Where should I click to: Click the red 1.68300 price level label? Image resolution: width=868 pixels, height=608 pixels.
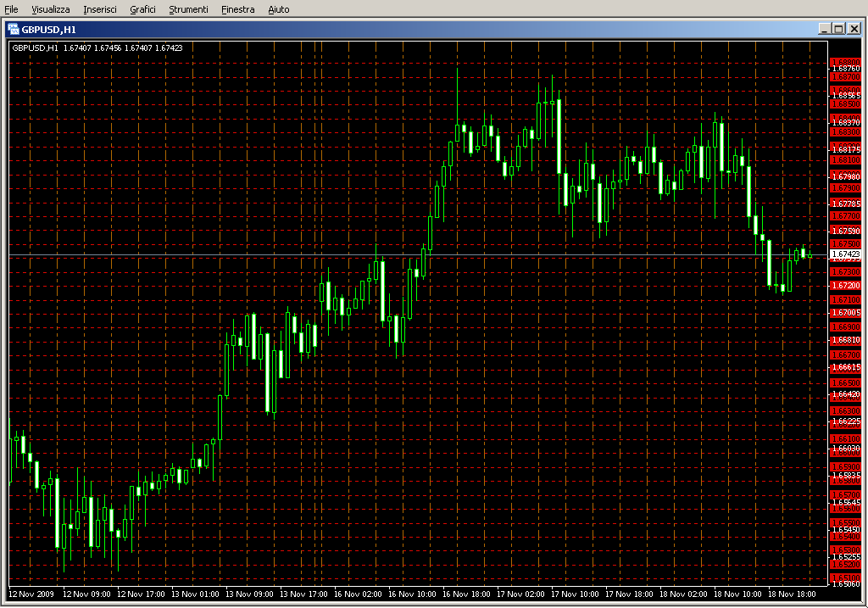click(846, 131)
